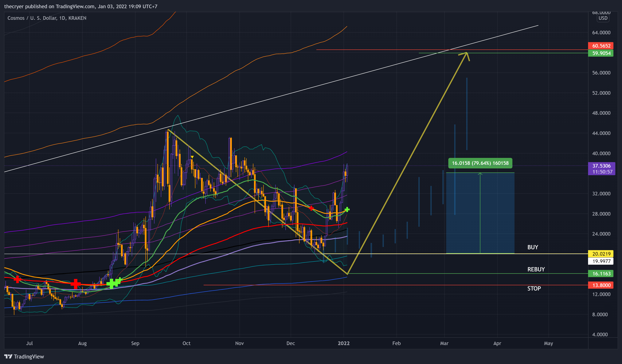Viewport: 622px width, 364px height.
Task: Click the yellow down-triangle marker in October
Action: coord(192,157)
